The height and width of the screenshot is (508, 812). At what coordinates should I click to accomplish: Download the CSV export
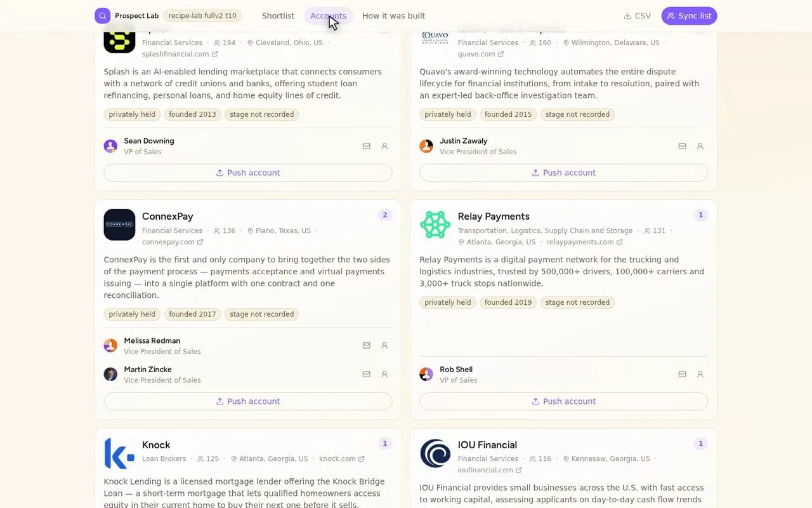tap(637, 16)
